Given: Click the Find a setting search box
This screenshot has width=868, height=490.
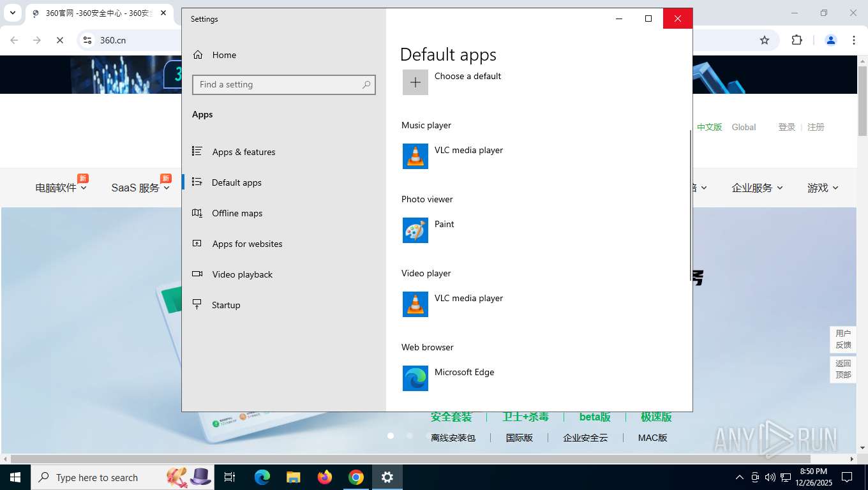Looking at the screenshot, I should click(x=284, y=84).
